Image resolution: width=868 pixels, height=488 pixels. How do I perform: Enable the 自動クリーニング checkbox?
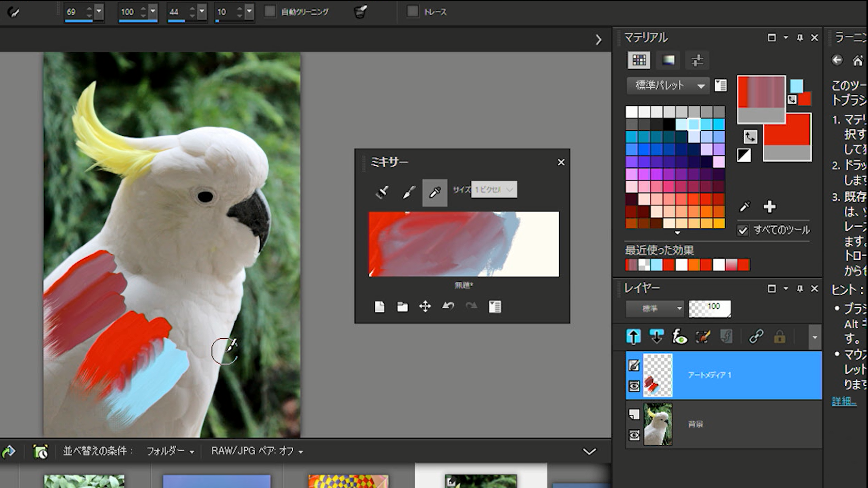click(270, 12)
